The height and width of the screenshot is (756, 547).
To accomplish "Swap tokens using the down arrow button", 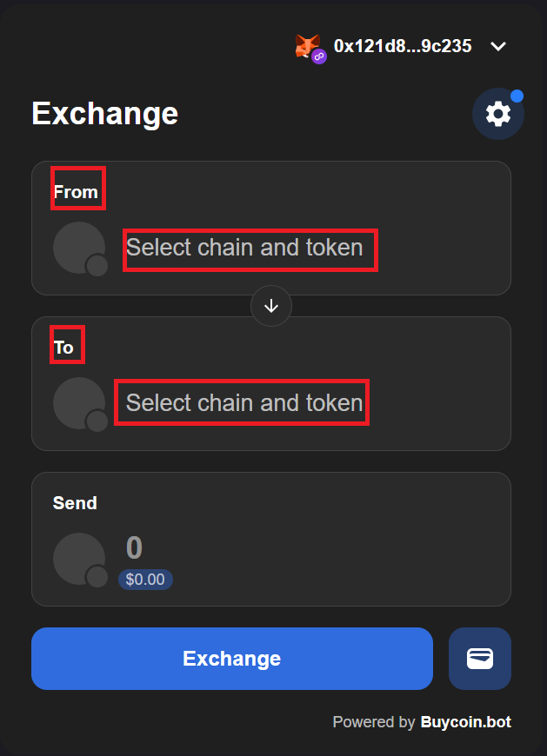I will point(271,306).
